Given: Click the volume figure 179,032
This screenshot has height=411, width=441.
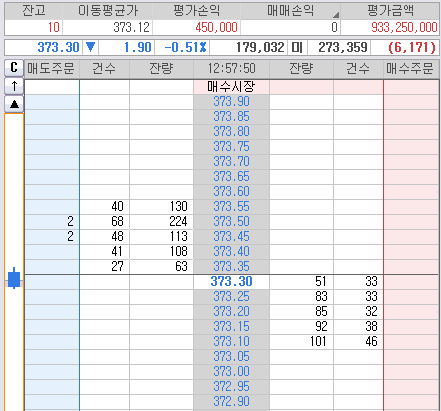Looking at the screenshot, I should 260,47.
